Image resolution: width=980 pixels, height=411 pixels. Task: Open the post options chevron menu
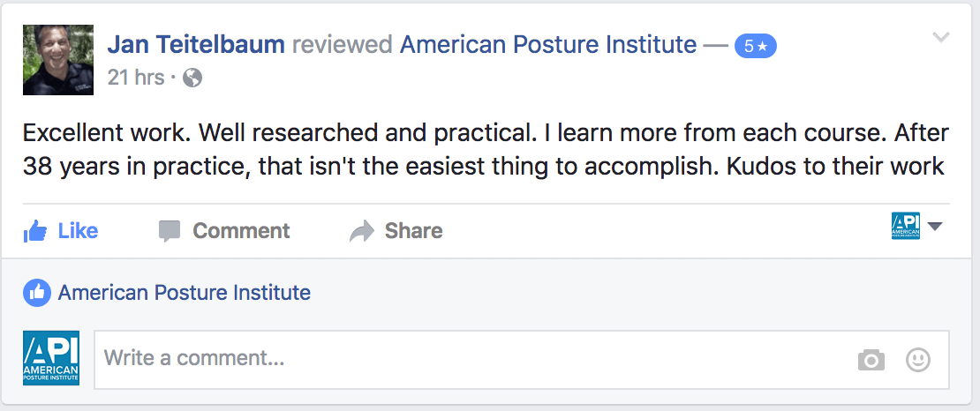click(941, 37)
